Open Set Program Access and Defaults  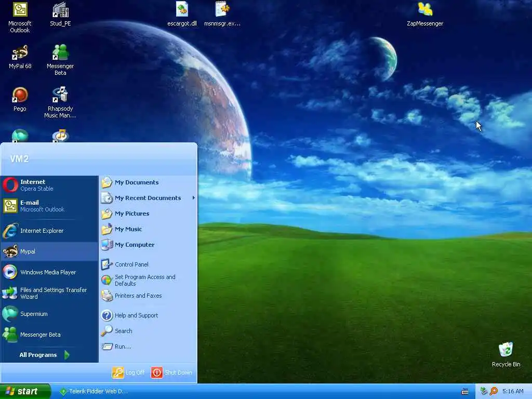click(x=148, y=280)
